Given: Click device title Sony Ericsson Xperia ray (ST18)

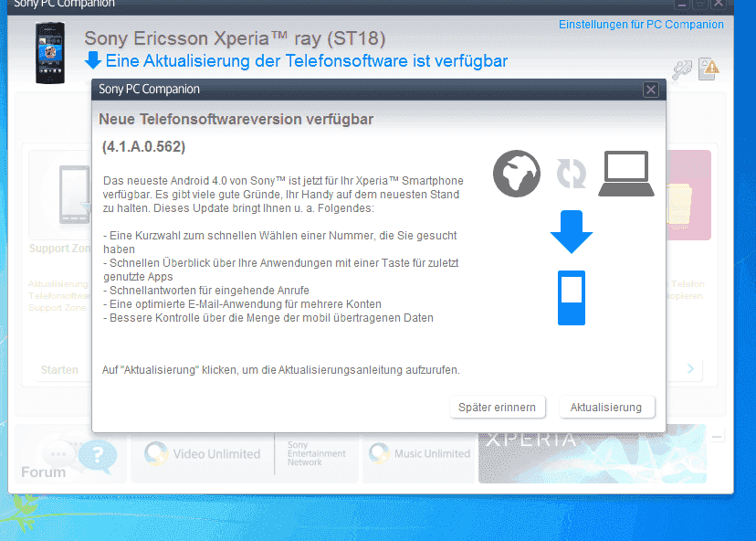Looking at the screenshot, I should click(x=235, y=38).
